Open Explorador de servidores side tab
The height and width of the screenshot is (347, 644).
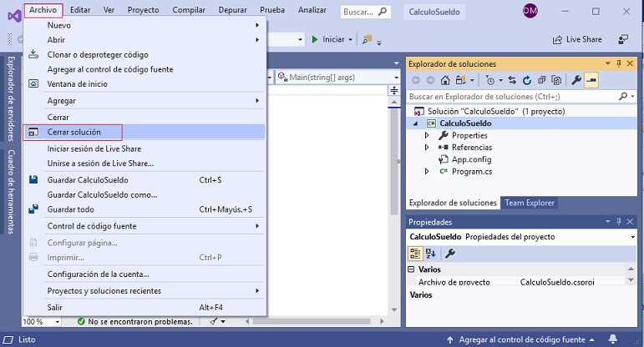11,98
